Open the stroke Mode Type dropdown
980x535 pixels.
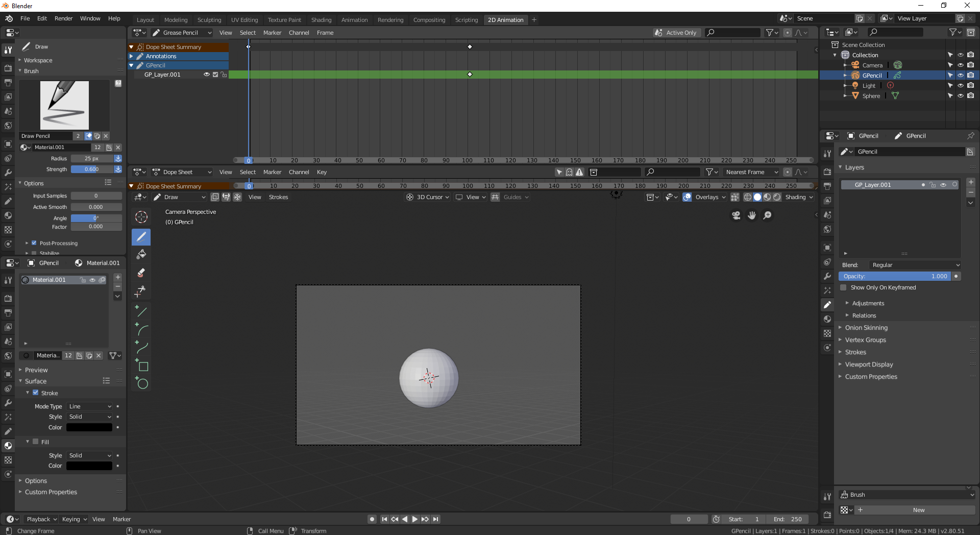coord(90,406)
